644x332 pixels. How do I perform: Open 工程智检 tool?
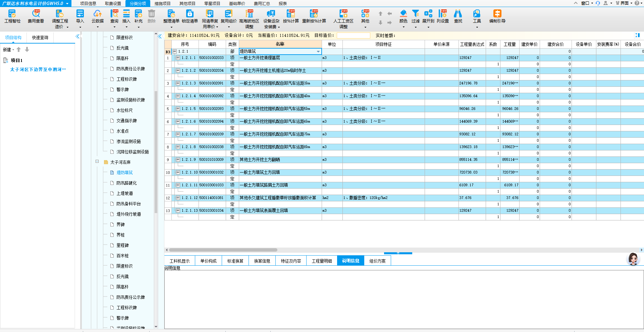click(12, 16)
